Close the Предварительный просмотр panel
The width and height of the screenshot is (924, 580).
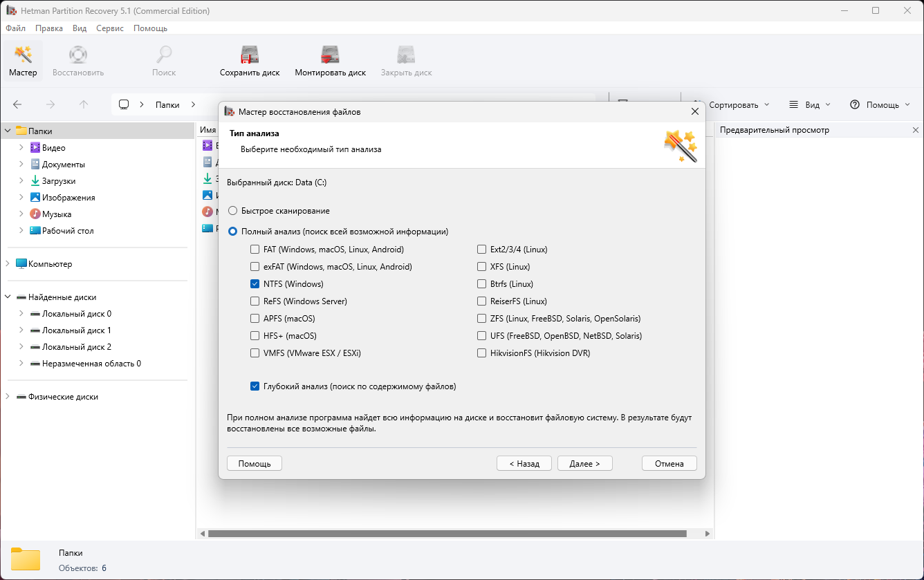916,130
